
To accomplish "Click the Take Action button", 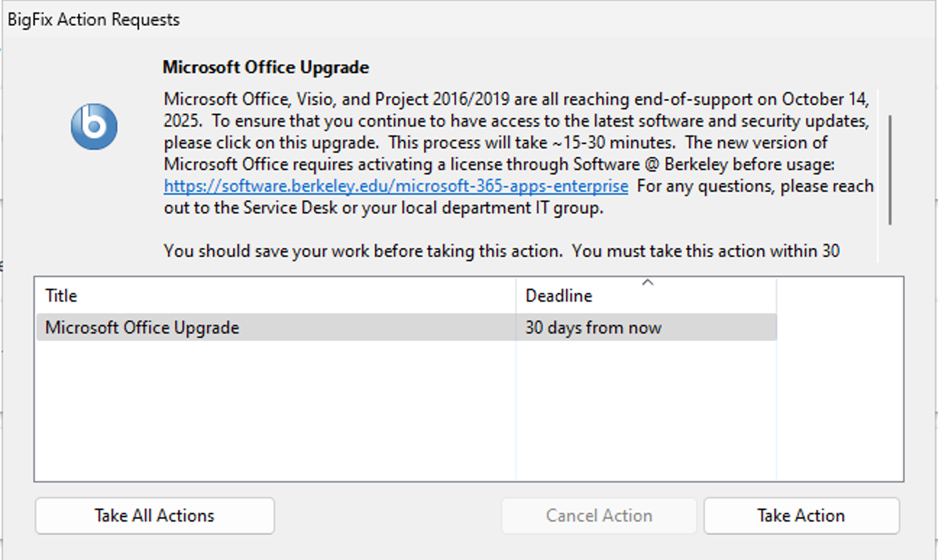I will 801,516.
